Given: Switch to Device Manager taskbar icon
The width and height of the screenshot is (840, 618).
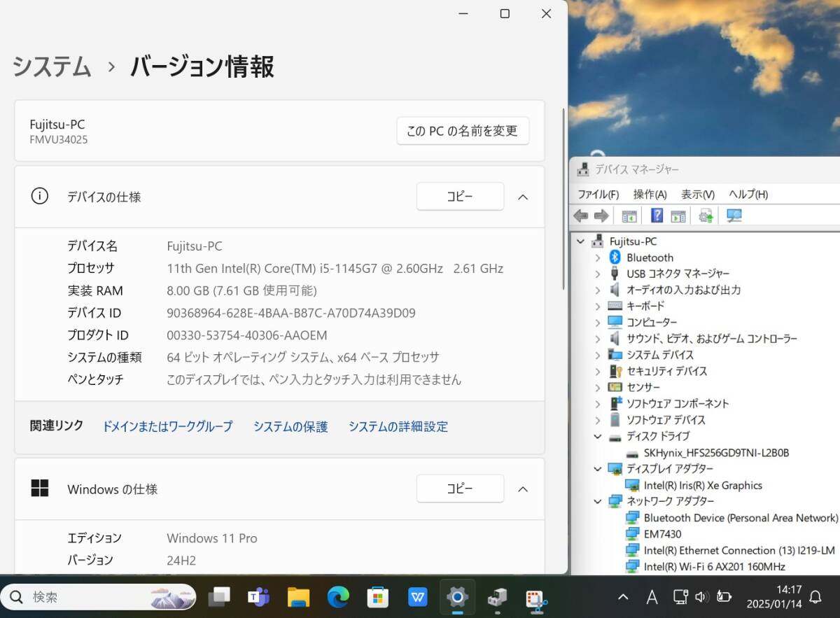Looking at the screenshot, I should tap(498, 597).
